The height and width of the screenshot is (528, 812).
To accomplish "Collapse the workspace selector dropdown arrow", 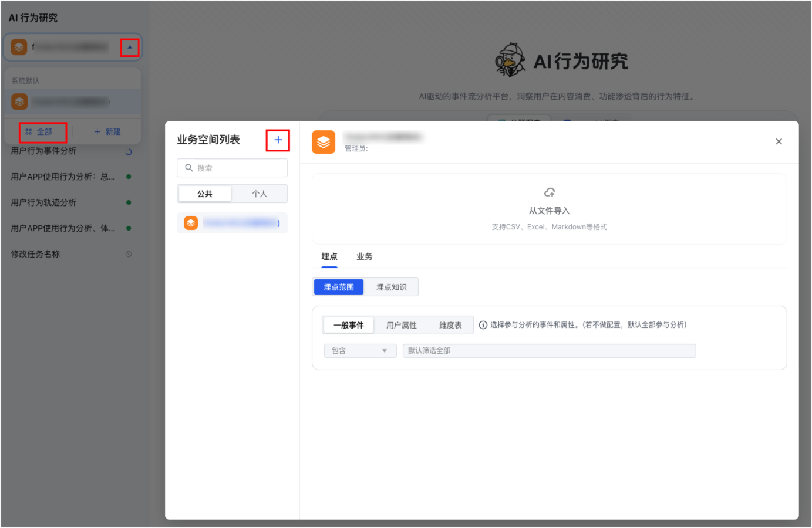I will 130,48.
